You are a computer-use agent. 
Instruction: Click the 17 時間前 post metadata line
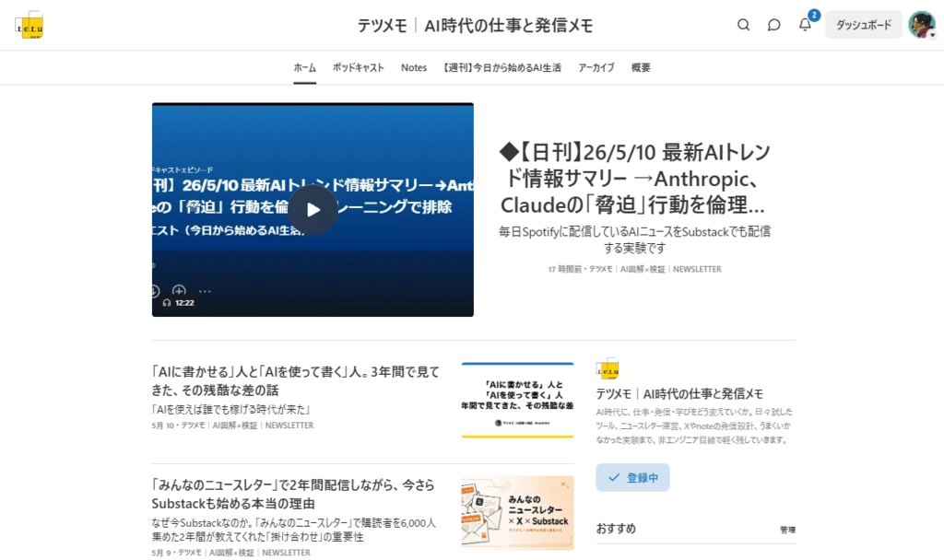click(634, 269)
